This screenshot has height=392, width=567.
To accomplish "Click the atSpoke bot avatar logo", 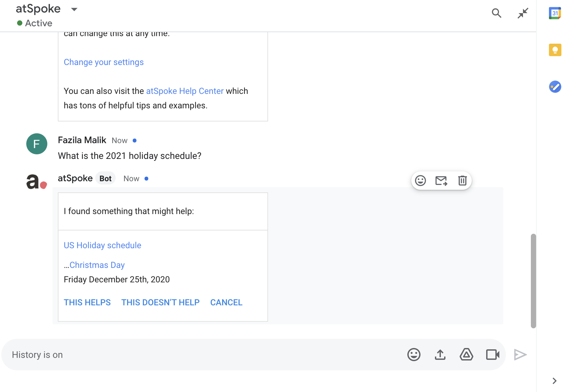I will pyautogui.click(x=36, y=181).
